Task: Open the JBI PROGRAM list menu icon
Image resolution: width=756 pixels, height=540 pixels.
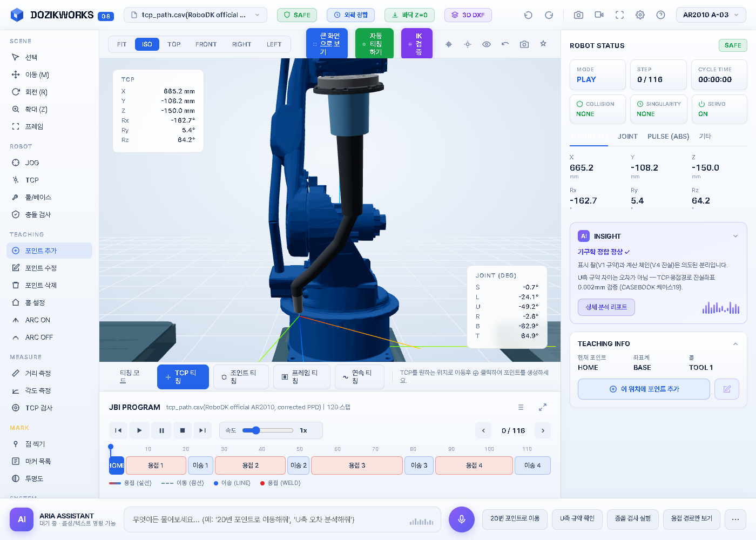Action: (521, 407)
